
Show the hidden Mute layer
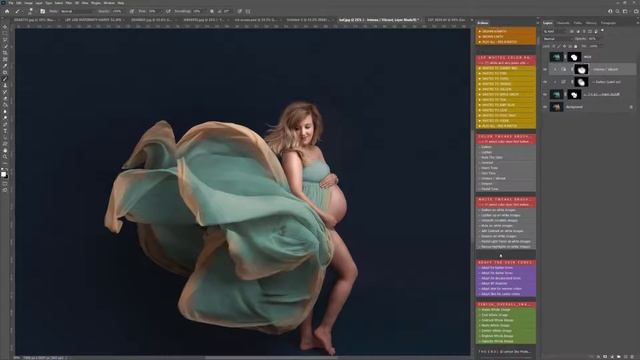coord(545,57)
